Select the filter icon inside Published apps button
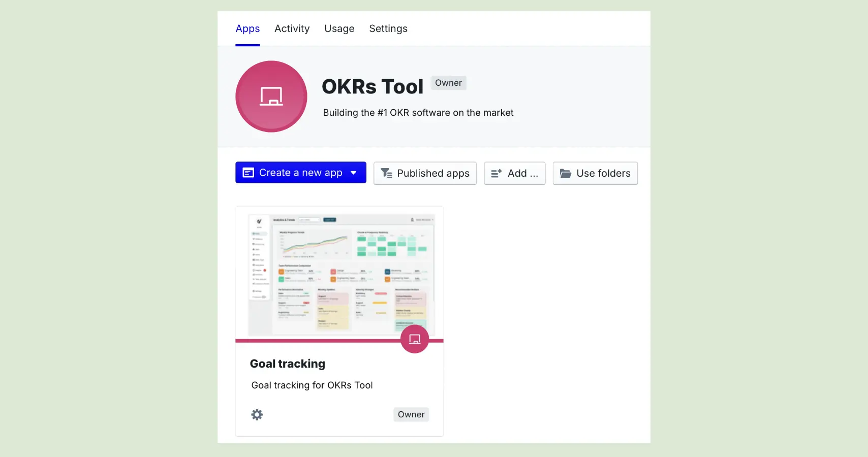This screenshot has height=457, width=868. tap(386, 173)
